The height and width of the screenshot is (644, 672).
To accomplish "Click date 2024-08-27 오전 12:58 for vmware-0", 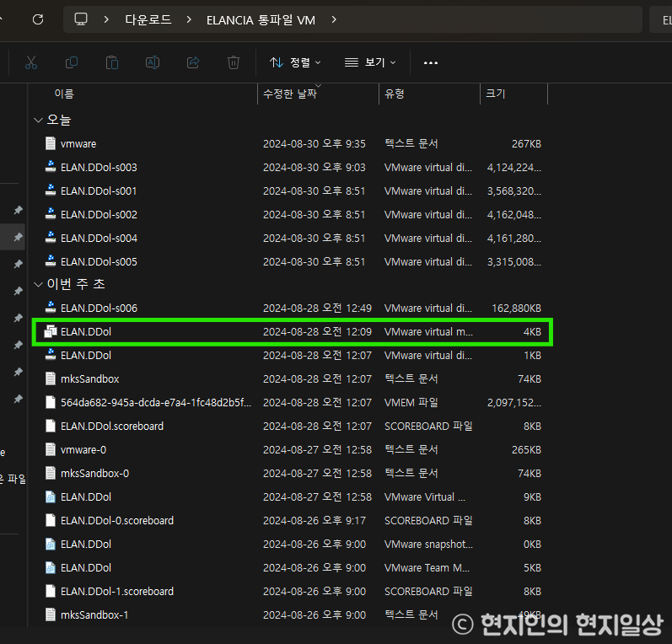I will click(x=317, y=450).
